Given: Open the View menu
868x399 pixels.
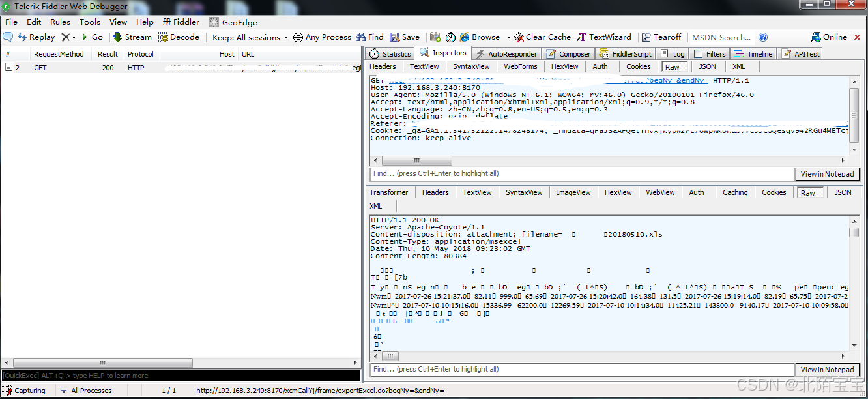Looking at the screenshot, I should 118,22.
